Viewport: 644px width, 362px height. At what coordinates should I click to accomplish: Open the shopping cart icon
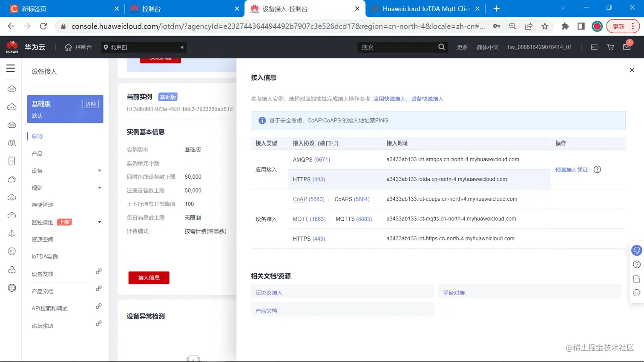610,47
